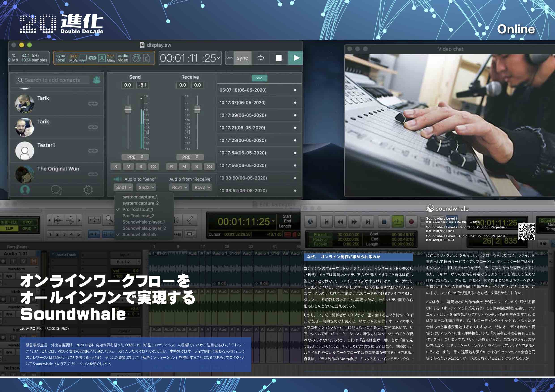Click link icon beside The Original Wun
Image resolution: width=555 pixels, height=392 pixels.
[93, 174]
